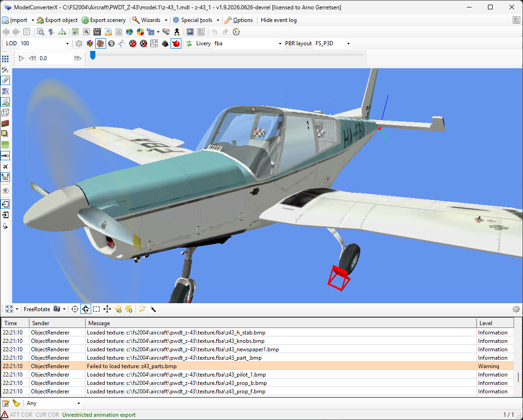This screenshot has height=420, width=523.
Task: Open the Options menu item
Action: [239, 20]
